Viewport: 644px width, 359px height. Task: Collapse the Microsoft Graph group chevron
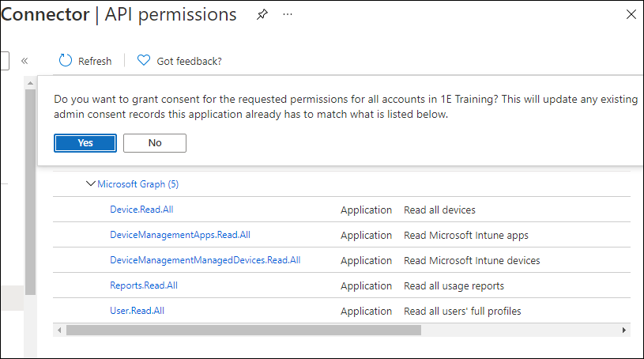[90, 184]
